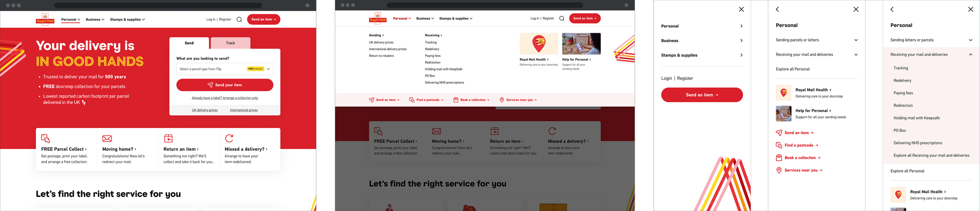Close the second mobile panel with X

856,9
